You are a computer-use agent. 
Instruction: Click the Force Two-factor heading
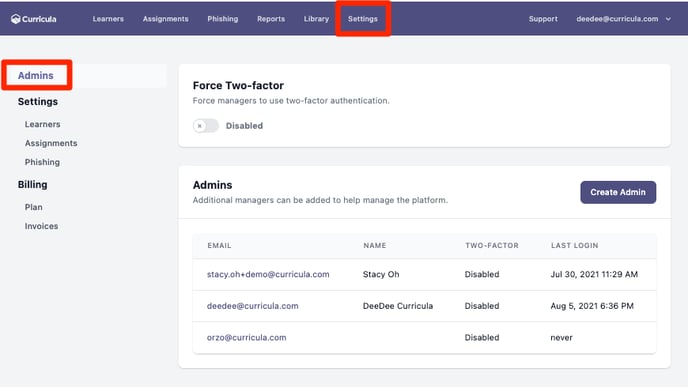click(238, 85)
